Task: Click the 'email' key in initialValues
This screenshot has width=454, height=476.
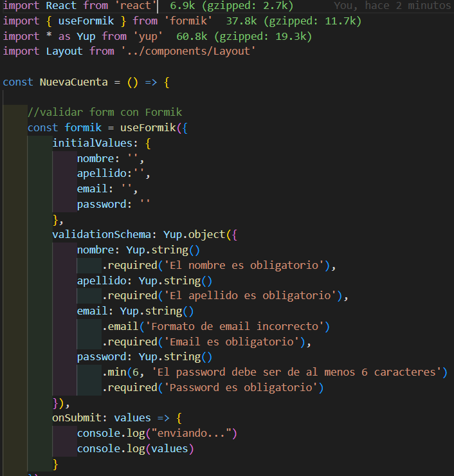Action: click(x=92, y=189)
